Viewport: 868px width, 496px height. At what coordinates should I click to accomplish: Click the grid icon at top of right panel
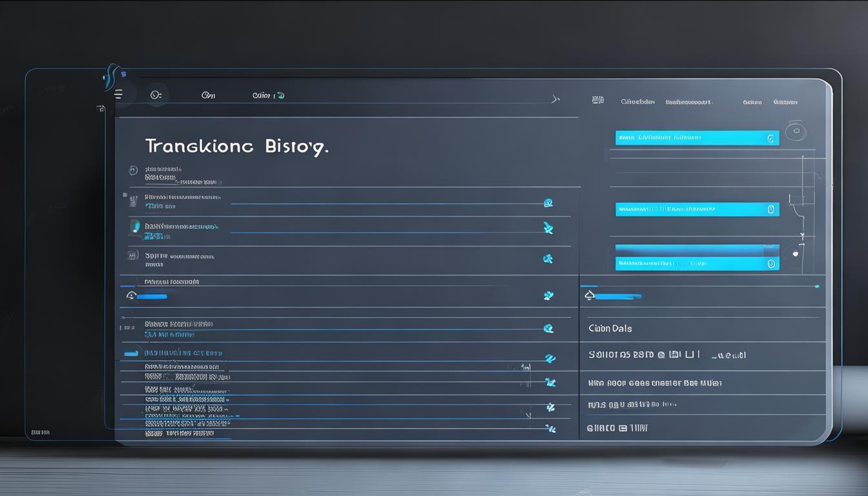pyautogui.click(x=597, y=100)
